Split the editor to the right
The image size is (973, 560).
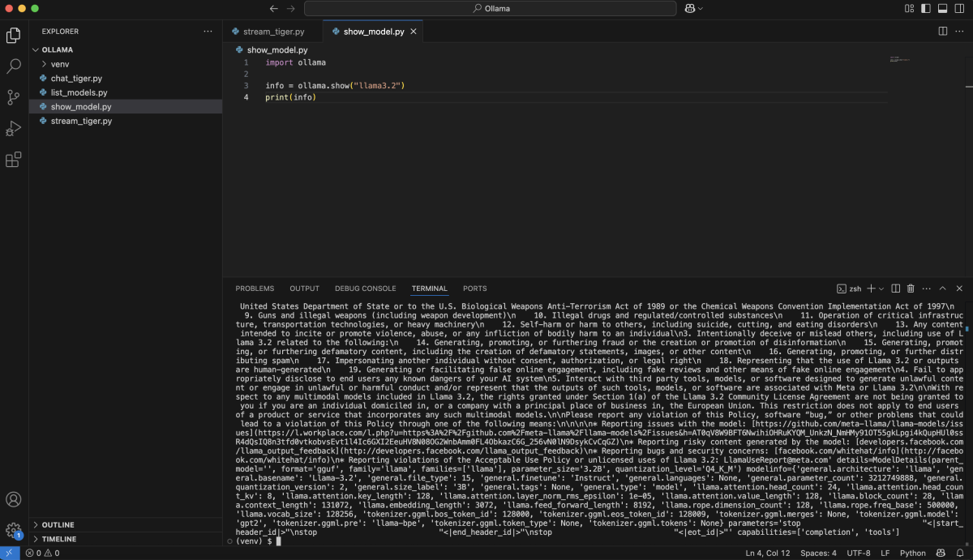click(x=943, y=32)
